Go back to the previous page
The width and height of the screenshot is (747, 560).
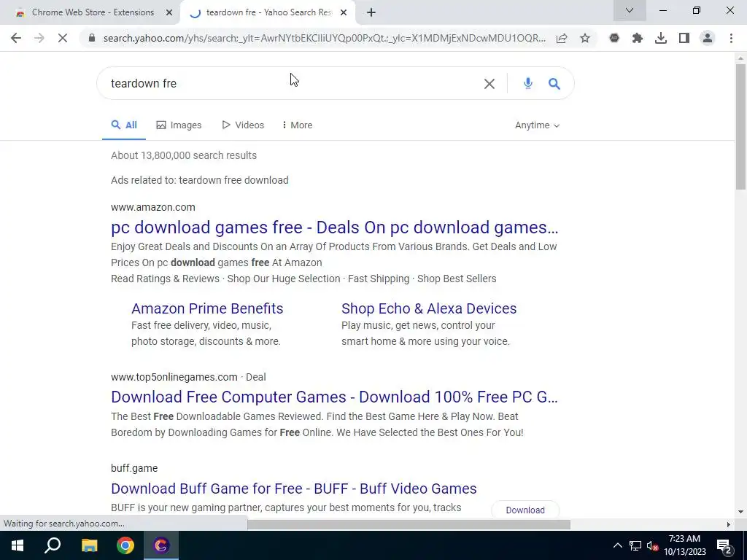(16, 38)
